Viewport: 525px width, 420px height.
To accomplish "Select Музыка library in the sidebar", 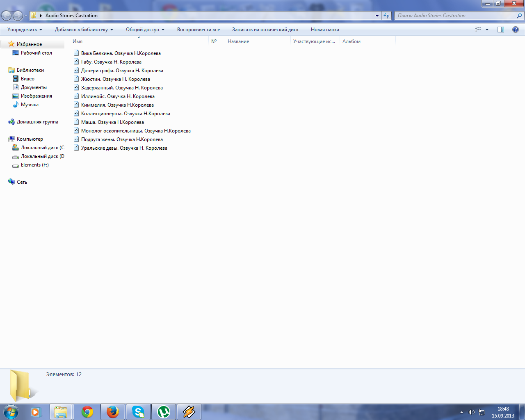I will point(30,105).
